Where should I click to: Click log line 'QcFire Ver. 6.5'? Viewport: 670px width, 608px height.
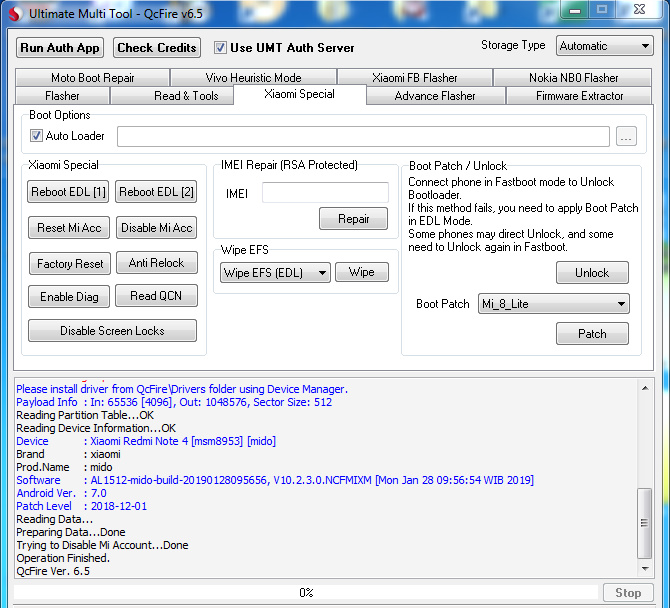(53, 571)
